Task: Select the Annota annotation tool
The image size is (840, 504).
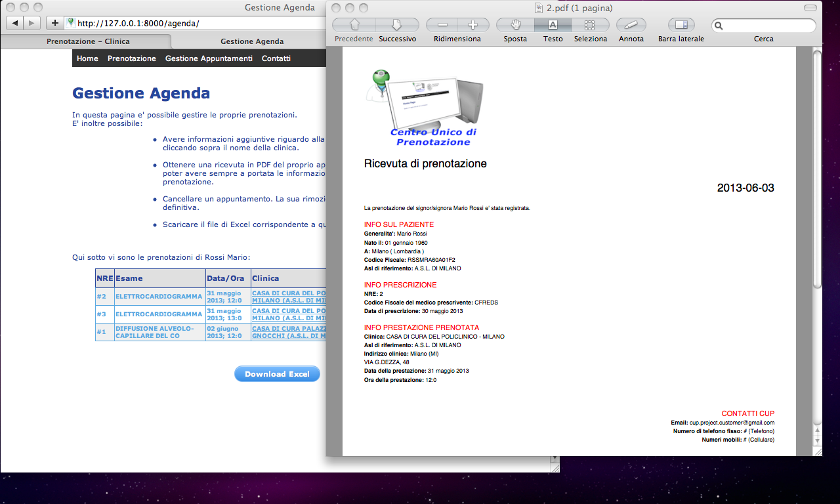Action: click(x=631, y=24)
